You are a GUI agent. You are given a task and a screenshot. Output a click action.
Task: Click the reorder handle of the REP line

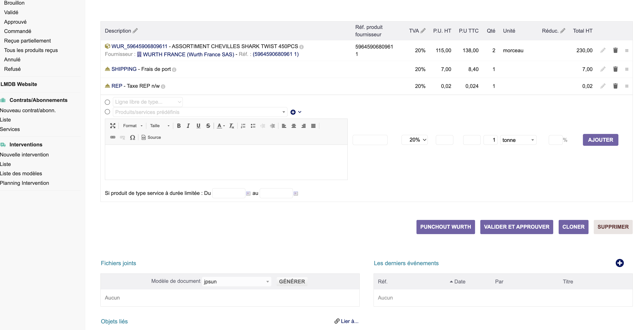627,86
